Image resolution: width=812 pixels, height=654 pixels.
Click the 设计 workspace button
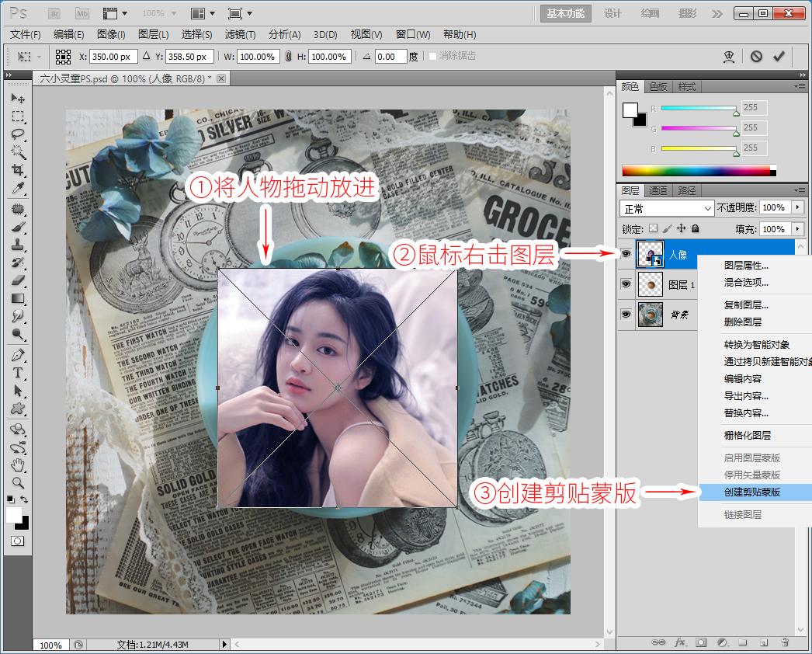coord(612,13)
